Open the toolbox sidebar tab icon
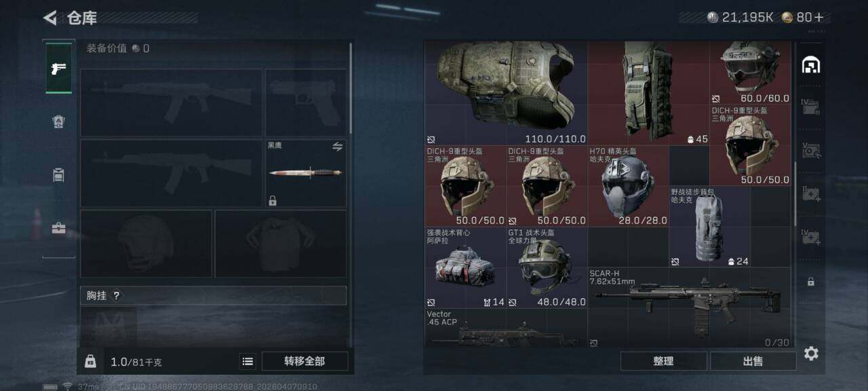The height and width of the screenshot is (391, 868). [59, 228]
